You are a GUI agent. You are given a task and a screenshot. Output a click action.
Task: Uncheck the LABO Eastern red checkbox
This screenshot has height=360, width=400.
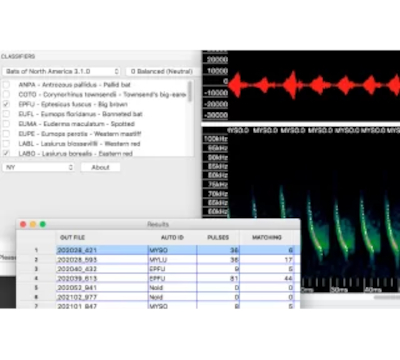coord(6,153)
